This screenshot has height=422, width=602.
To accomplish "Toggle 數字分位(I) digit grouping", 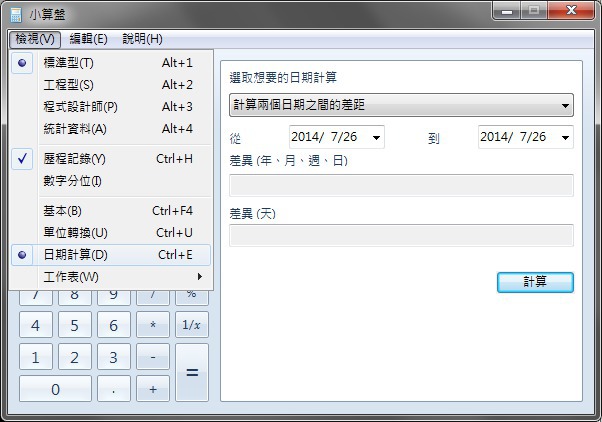I will pyautogui.click(x=111, y=181).
